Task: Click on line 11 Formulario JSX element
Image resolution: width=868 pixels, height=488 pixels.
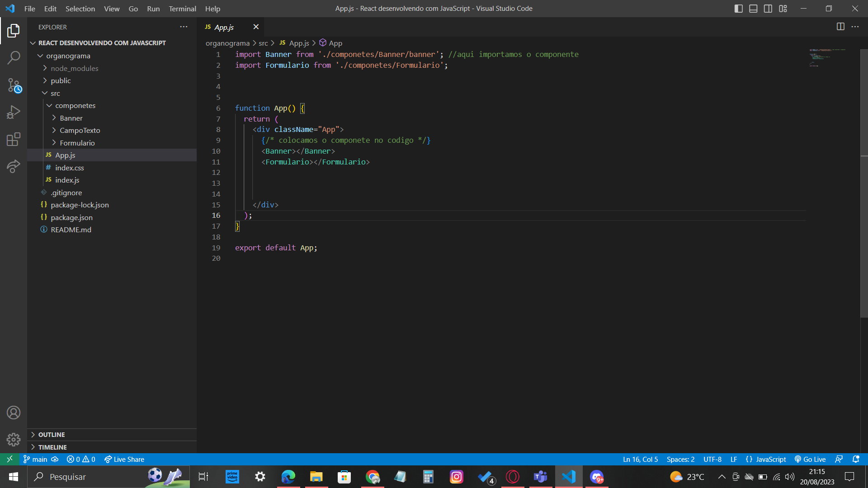Action: [x=316, y=161]
